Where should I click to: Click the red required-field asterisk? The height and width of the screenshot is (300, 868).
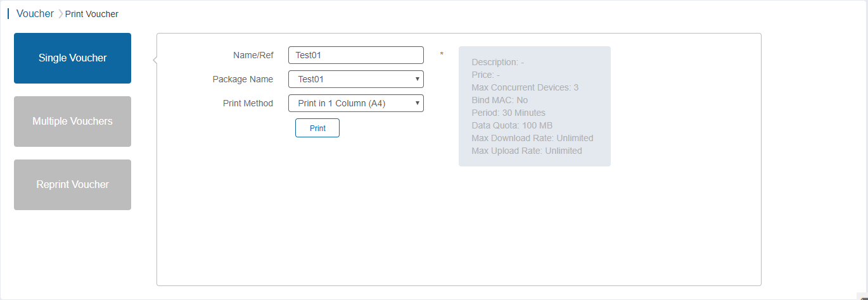(x=442, y=55)
